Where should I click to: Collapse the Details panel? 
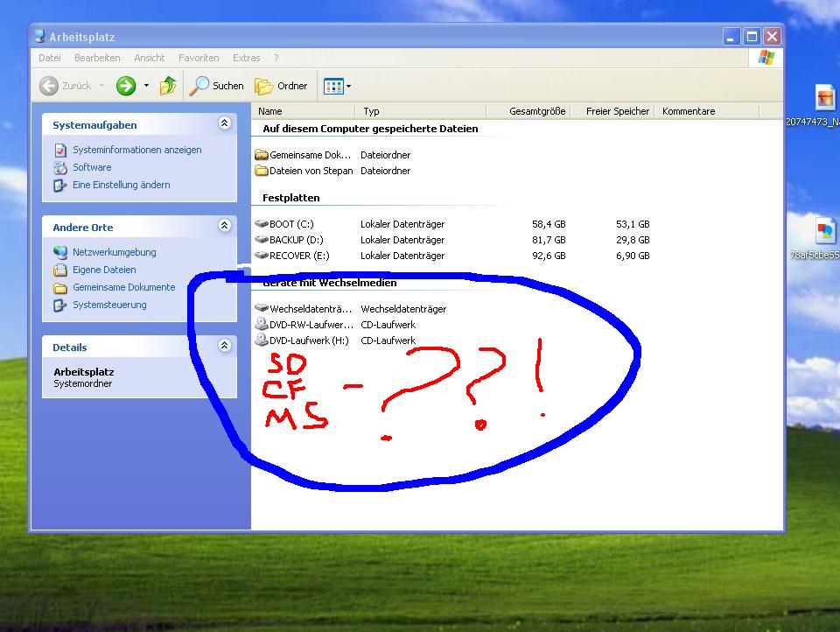(224, 347)
